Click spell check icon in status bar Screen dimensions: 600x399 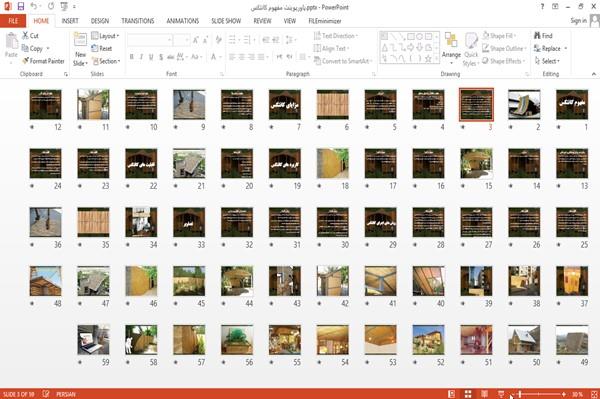tap(46, 394)
